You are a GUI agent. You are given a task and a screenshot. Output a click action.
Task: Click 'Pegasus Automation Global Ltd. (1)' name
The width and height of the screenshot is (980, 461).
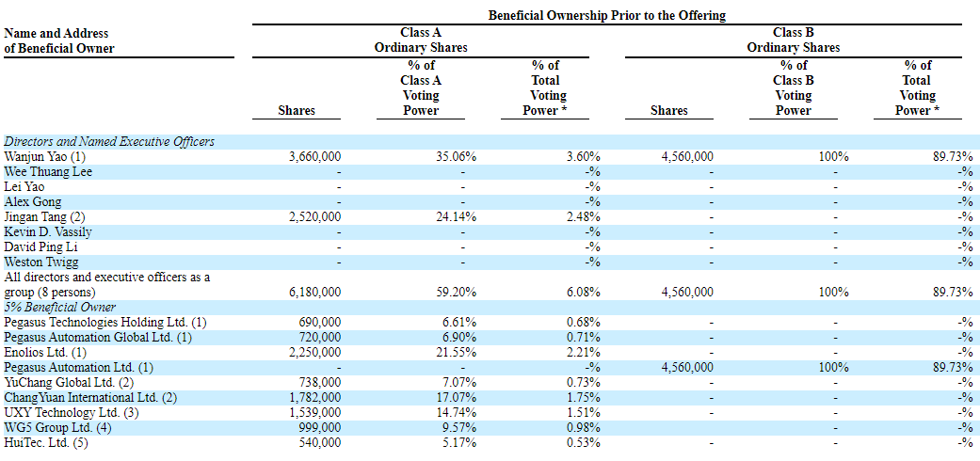pyautogui.click(x=98, y=338)
